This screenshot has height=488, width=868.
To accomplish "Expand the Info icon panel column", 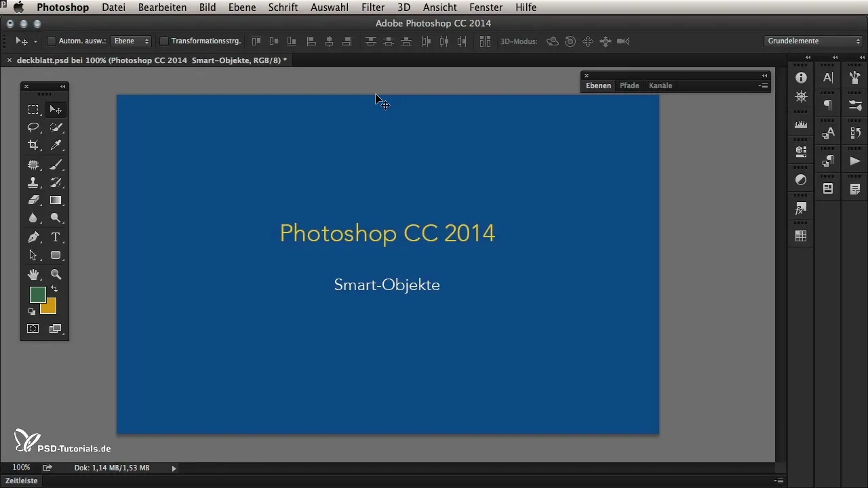I will click(808, 58).
